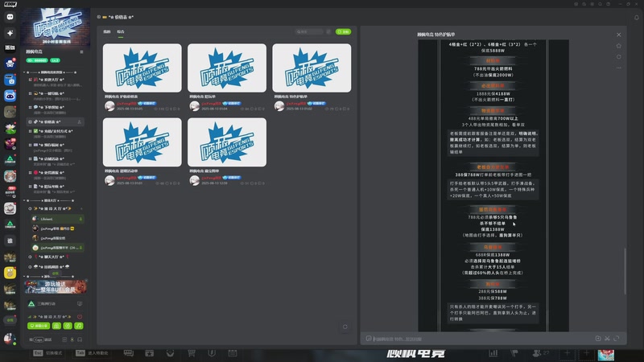644x362 pixels.
Task: Open the sparkle discover icon in sidebar
Action: (x=10, y=33)
